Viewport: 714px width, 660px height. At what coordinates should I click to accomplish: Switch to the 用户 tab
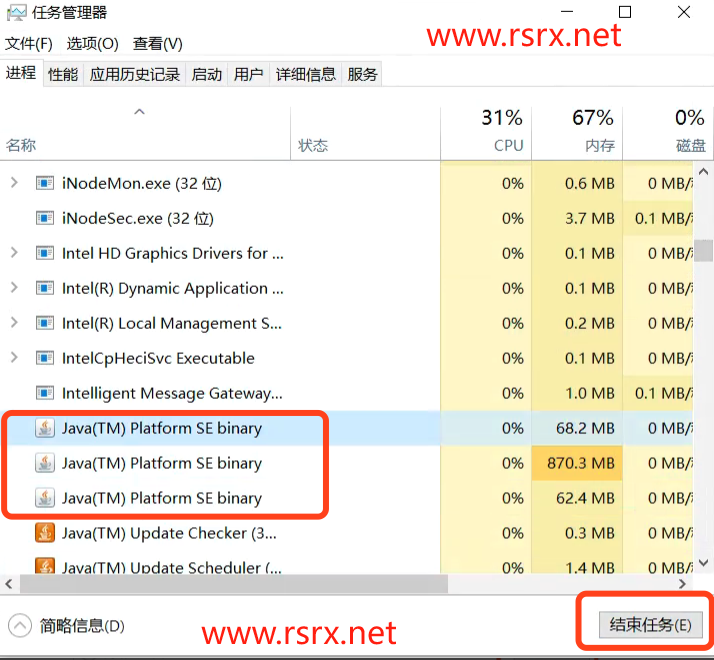249,74
